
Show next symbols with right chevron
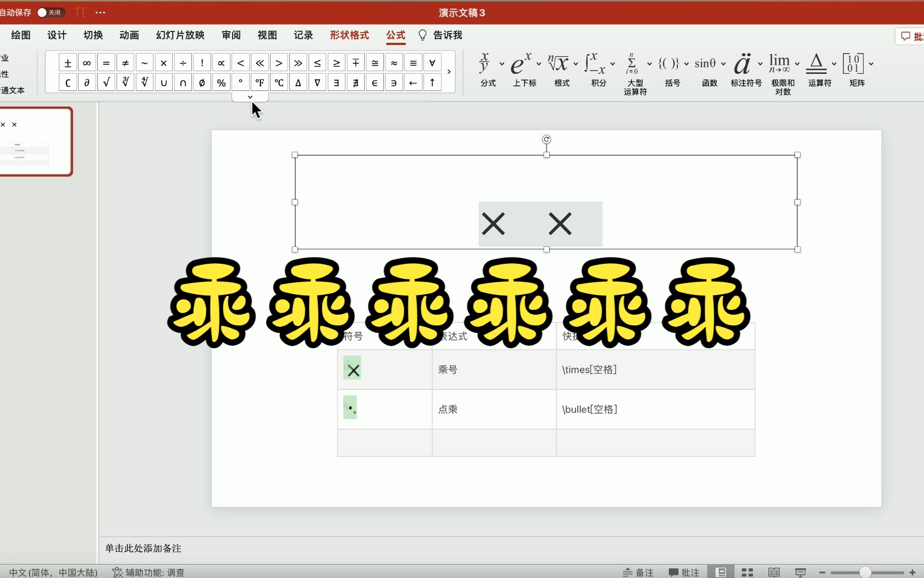pyautogui.click(x=449, y=72)
